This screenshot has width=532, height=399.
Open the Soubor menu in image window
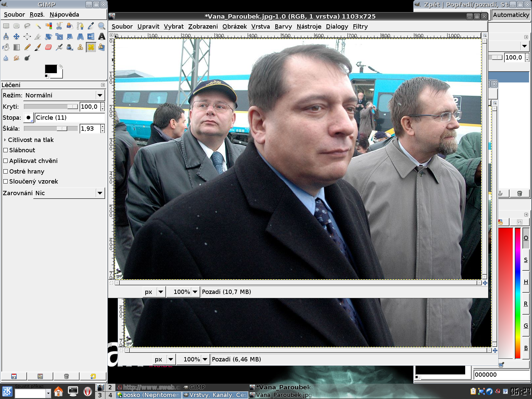coord(122,27)
